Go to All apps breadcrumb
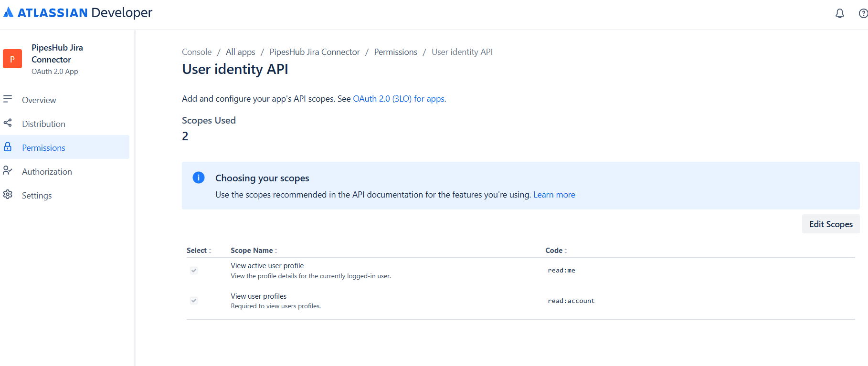This screenshot has width=868, height=366. click(x=241, y=52)
